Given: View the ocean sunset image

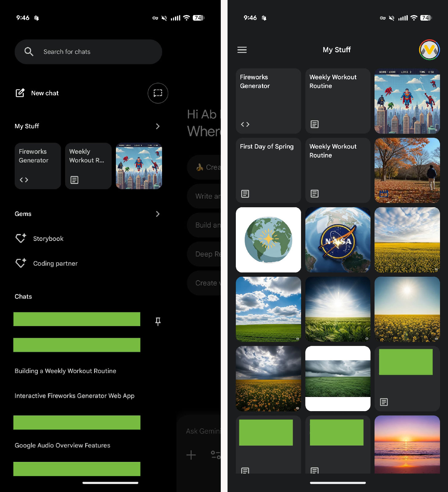Looking at the screenshot, I should (407, 444).
